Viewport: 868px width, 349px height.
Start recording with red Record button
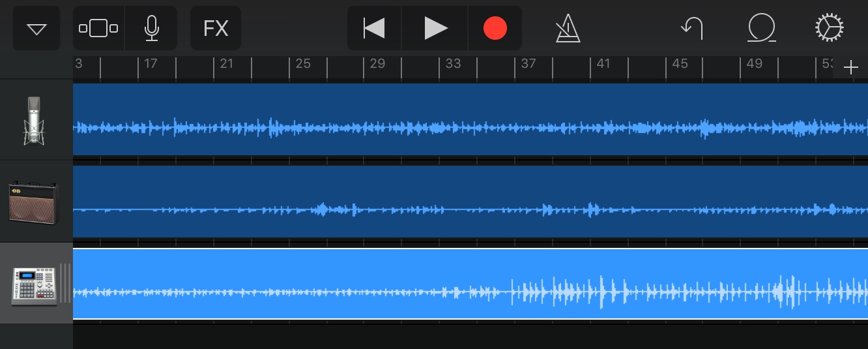point(495,29)
